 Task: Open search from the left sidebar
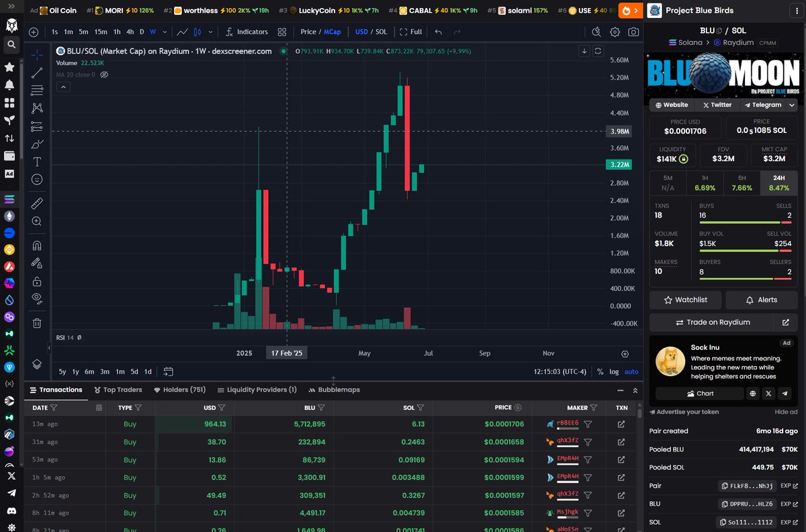click(x=10, y=44)
